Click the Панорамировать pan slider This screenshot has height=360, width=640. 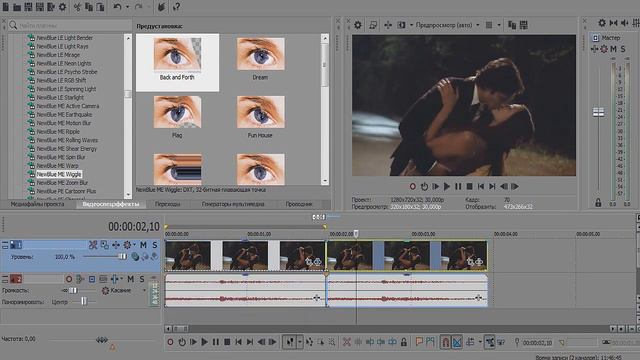(83, 302)
